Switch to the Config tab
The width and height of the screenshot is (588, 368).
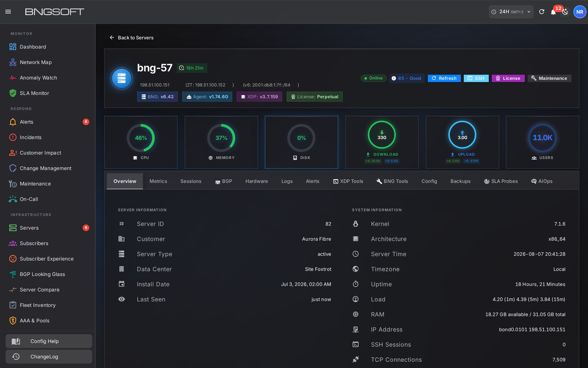coord(429,181)
